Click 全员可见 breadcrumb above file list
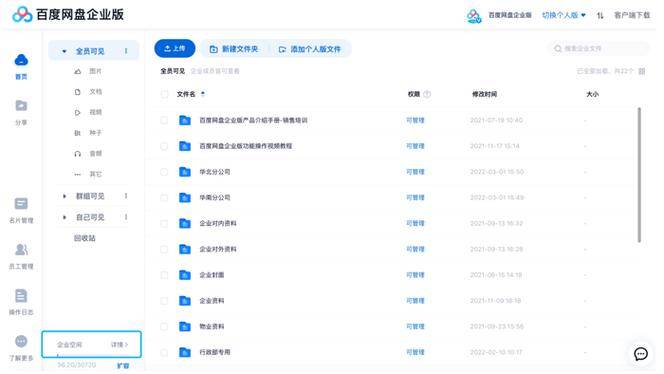Image resolution: width=664 pixels, height=374 pixels. tap(172, 71)
